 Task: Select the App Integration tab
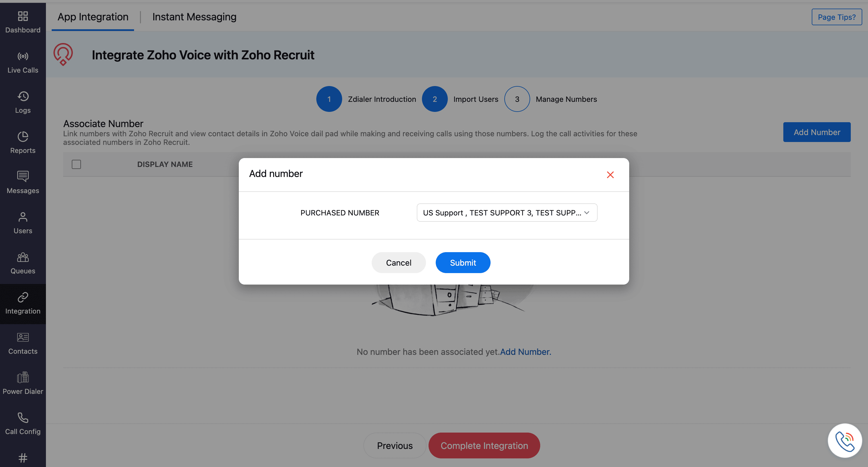pos(93,17)
